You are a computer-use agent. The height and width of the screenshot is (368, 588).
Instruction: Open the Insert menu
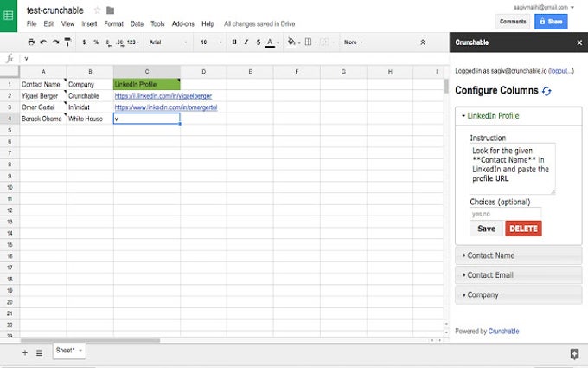[x=89, y=23]
